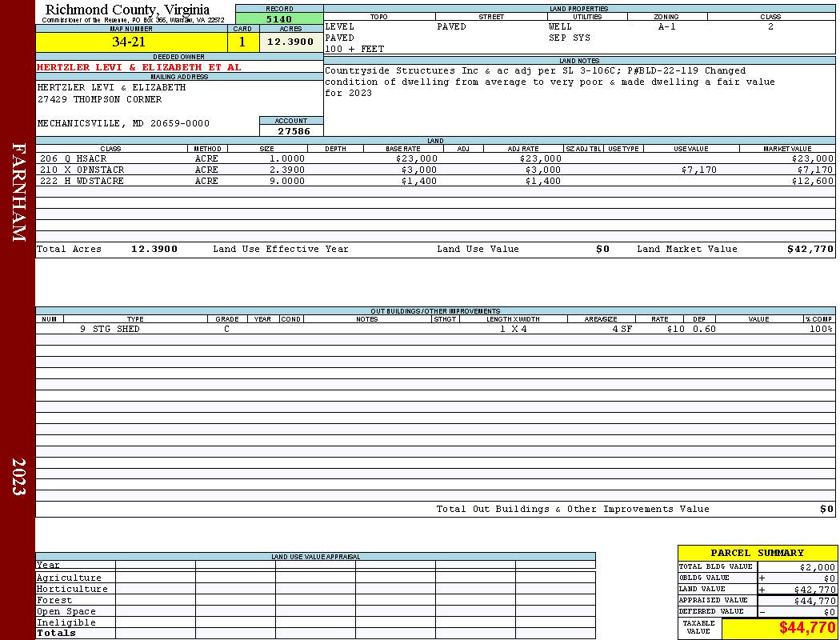Click the FARNHAM sidebar label
Image resolution: width=840 pixels, height=640 pixels.
point(18,192)
